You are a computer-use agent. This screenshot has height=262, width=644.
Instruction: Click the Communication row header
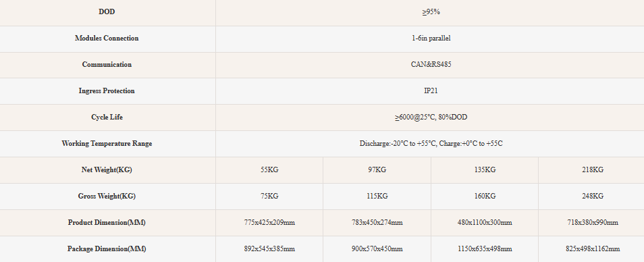[x=107, y=64]
